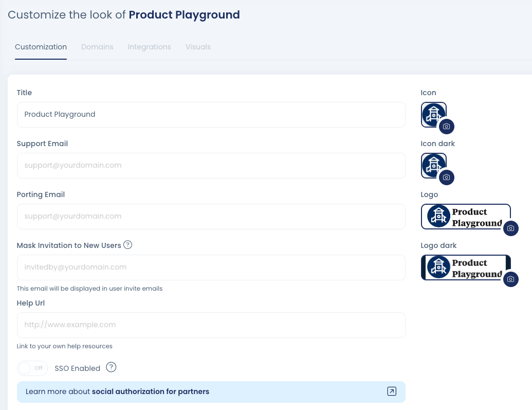Click help icon next to SSO Enabled

tap(111, 367)
